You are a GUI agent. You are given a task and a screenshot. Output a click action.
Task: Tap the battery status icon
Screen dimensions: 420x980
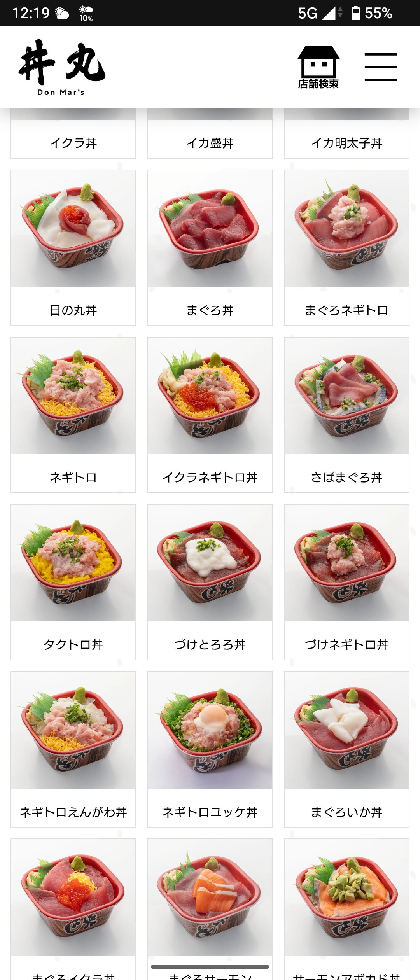[355, 13]
